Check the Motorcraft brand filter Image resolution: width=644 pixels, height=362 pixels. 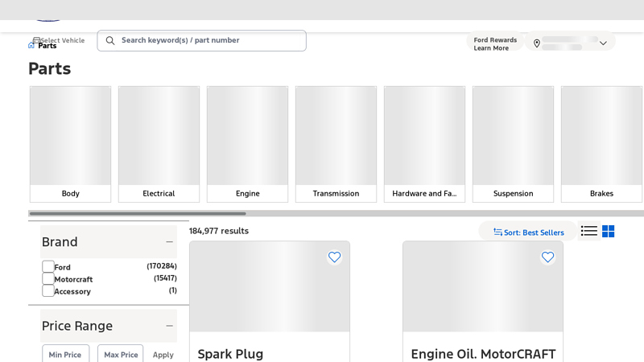48,278
